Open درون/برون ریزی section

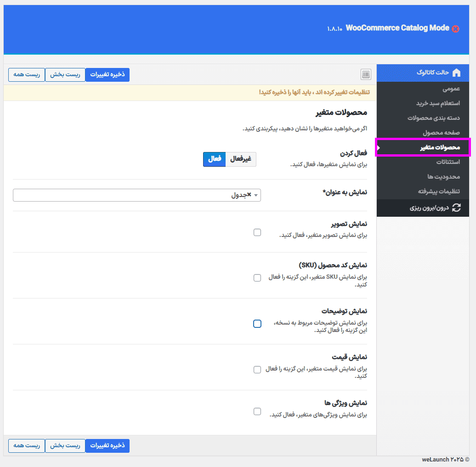[423, 208]
